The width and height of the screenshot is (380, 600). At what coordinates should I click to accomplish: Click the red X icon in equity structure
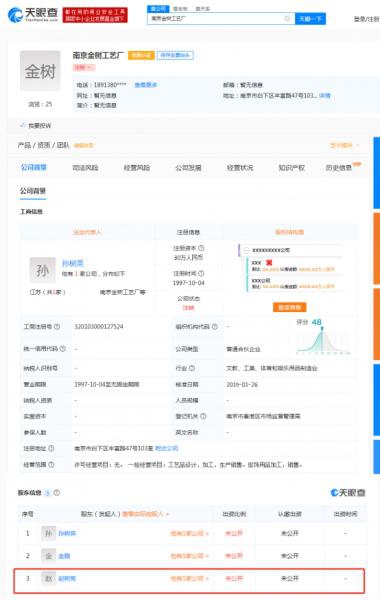(x=269, y=262)
